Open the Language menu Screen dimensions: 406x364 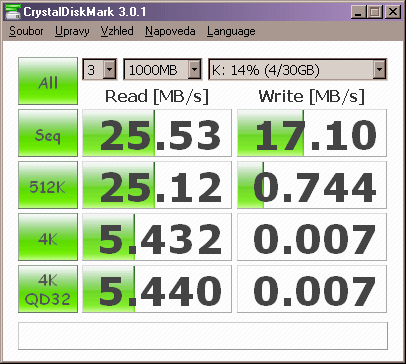click(x=231, y=31)
